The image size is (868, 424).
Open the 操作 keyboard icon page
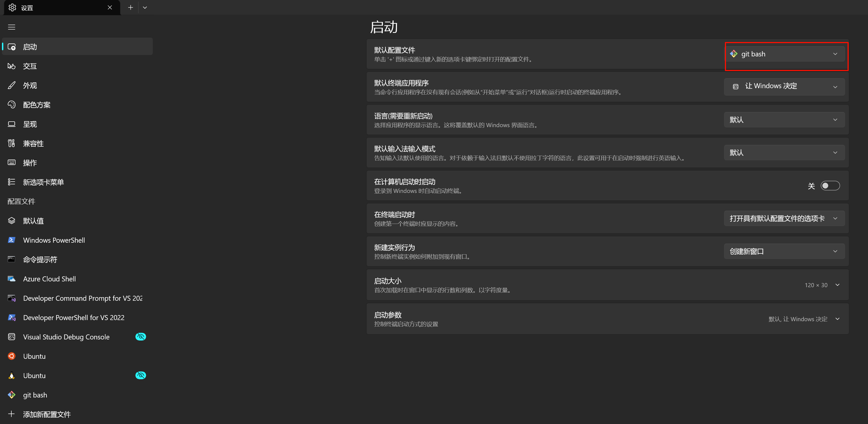pos(11,163)
